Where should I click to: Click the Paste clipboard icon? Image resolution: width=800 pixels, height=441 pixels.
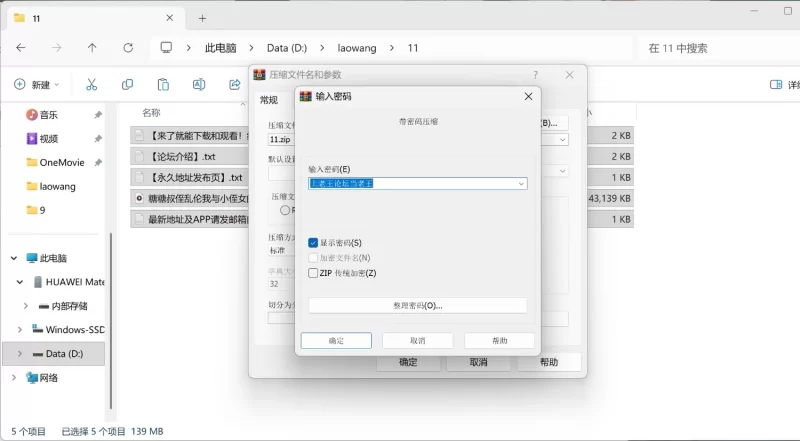(163, 85)
